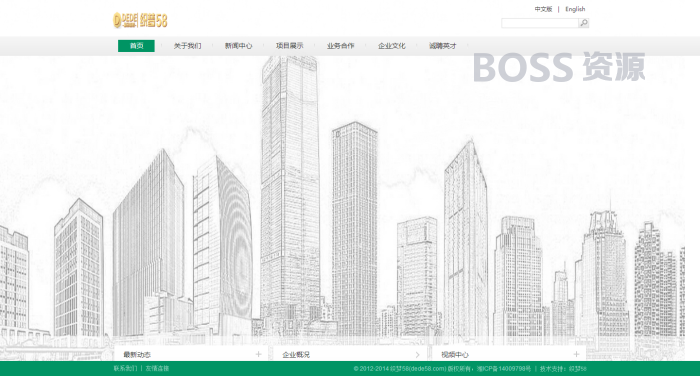Click the 技术支持 织梦58 footer link
Image resolution: width=700 pixels, height=376 pixels.
[x=563, y=369]
